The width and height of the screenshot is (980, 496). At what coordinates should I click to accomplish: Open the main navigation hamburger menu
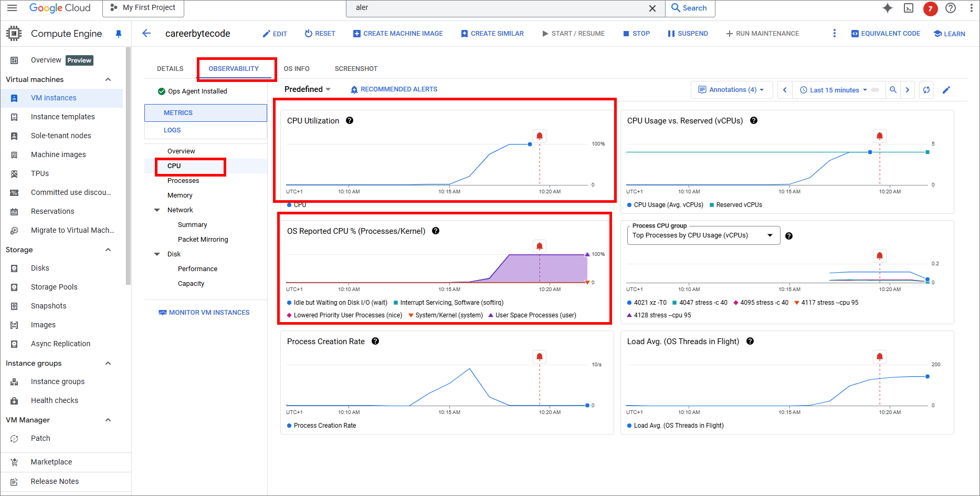click(x=12, y=8)
